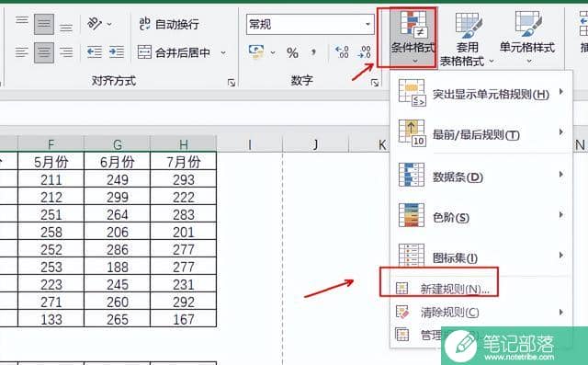Open the 条件格式 conditional formatting button
This screenshot has height=365, width=588.
413,37
